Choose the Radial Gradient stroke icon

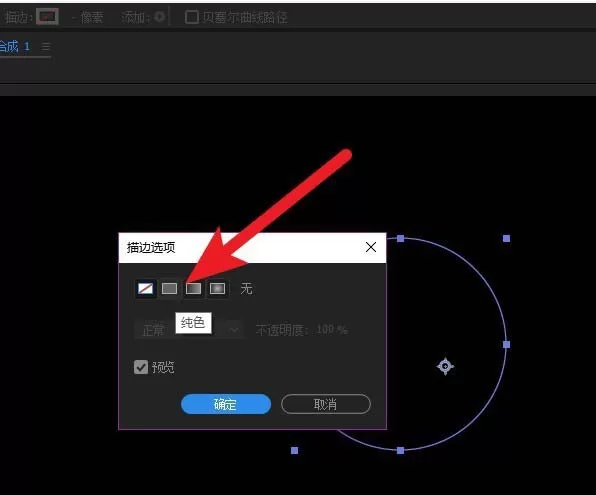[x=217, y=289]
